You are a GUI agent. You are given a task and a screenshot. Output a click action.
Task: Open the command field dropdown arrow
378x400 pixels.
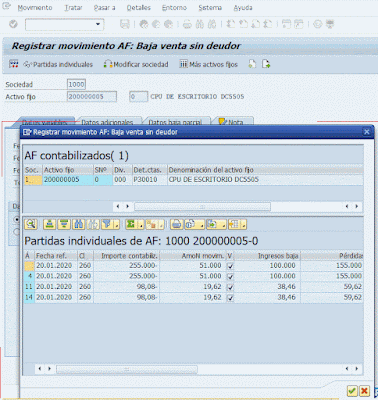coord(98,24)
